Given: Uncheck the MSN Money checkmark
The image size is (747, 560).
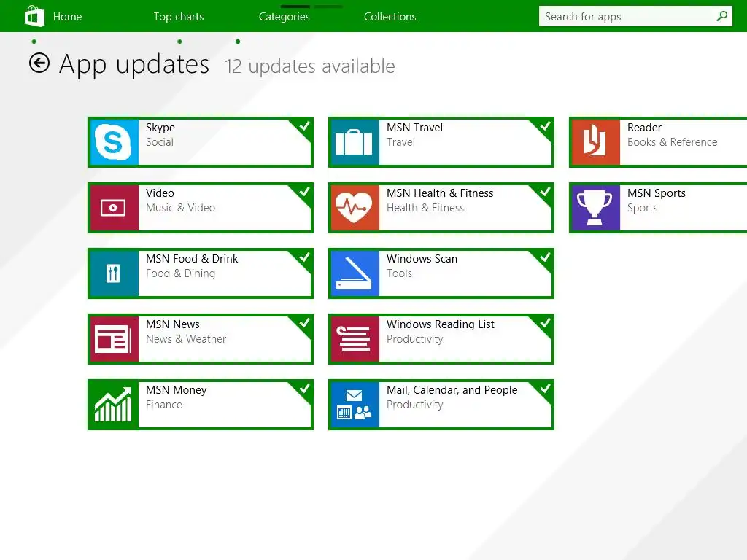Looking at the screenshot, I should tap(304, 389).
